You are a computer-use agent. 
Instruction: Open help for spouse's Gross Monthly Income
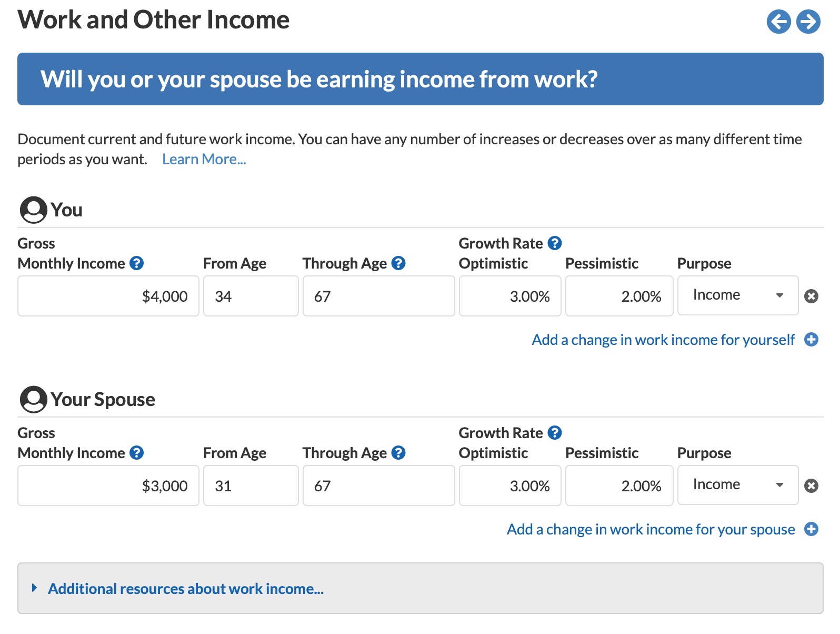[137, 453]
